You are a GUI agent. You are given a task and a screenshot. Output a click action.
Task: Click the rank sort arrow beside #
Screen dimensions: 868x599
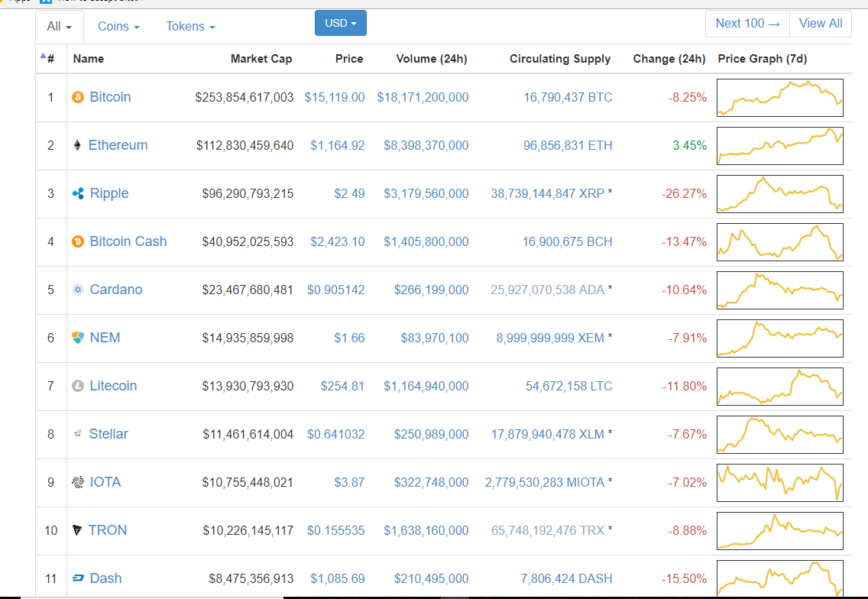tap(43, 55)
